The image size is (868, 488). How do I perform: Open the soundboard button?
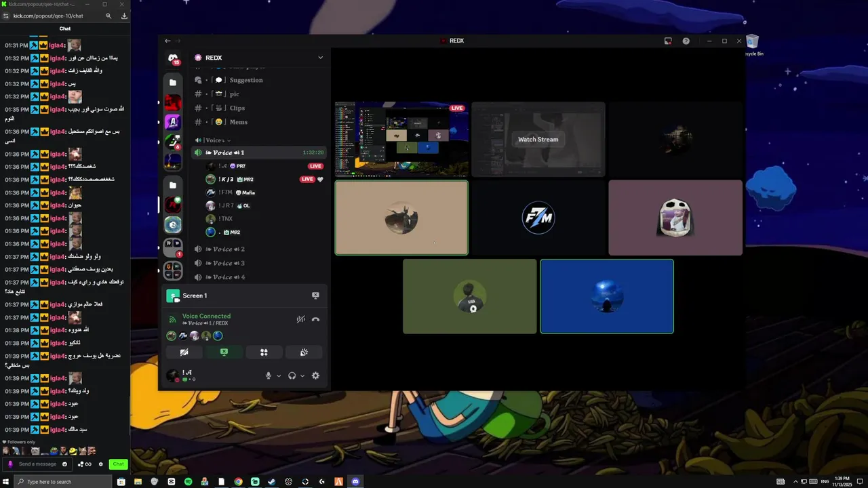point(304,352)
